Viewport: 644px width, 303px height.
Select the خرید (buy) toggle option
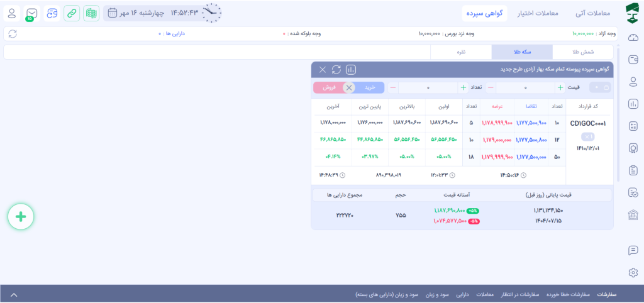(370, 88)
